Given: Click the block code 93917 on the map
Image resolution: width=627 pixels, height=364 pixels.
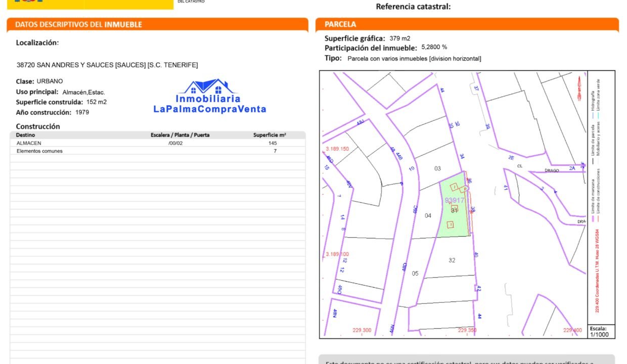Looking at the screenshot, I should 454,200.
